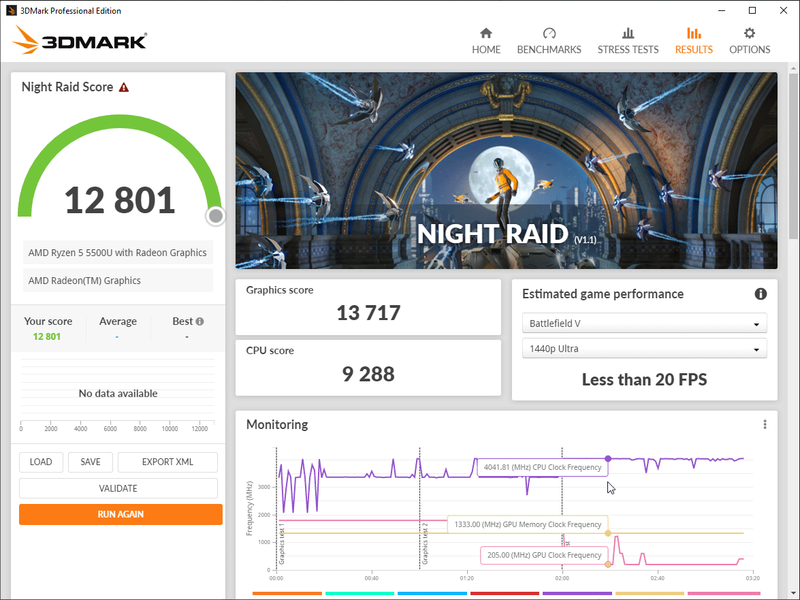Expand the 1440p Ultra resolution dropdown
The image size is (800, 600).
coord(644,349)
